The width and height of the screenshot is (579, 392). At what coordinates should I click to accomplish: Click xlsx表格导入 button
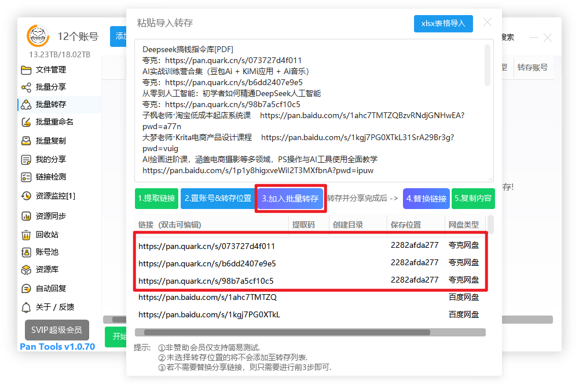443,24
